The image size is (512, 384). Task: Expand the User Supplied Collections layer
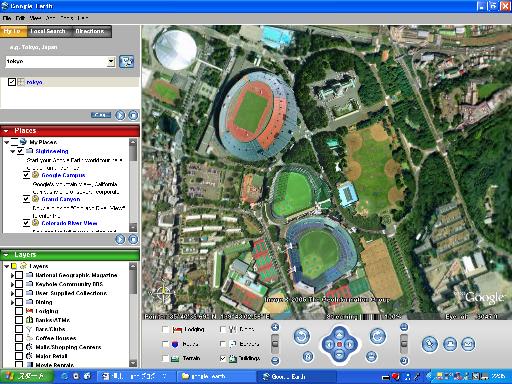click(x=12, y=293)
